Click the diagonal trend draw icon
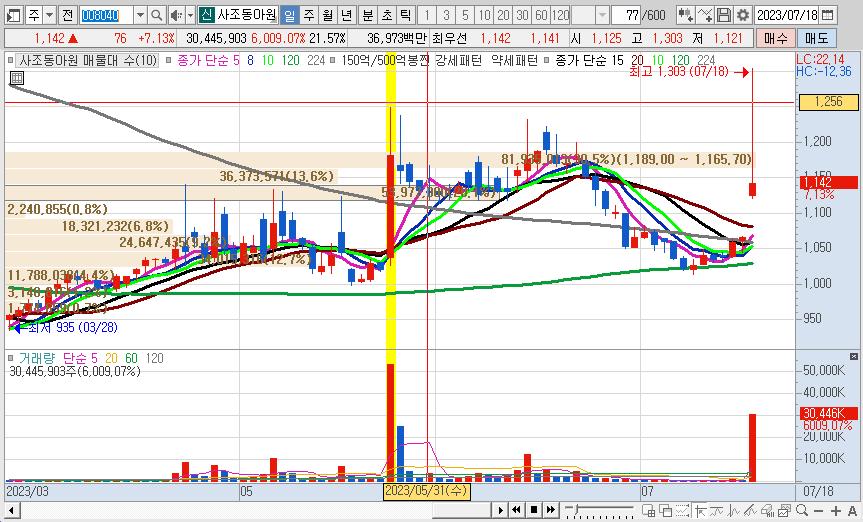The image size is (863, 522). click(x=750, y=510)
